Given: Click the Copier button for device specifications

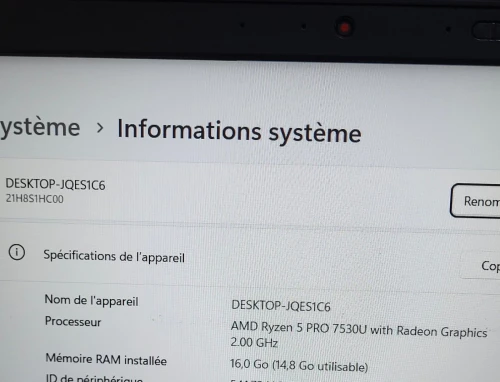Looking at the screenshot, I should point(481,265).
